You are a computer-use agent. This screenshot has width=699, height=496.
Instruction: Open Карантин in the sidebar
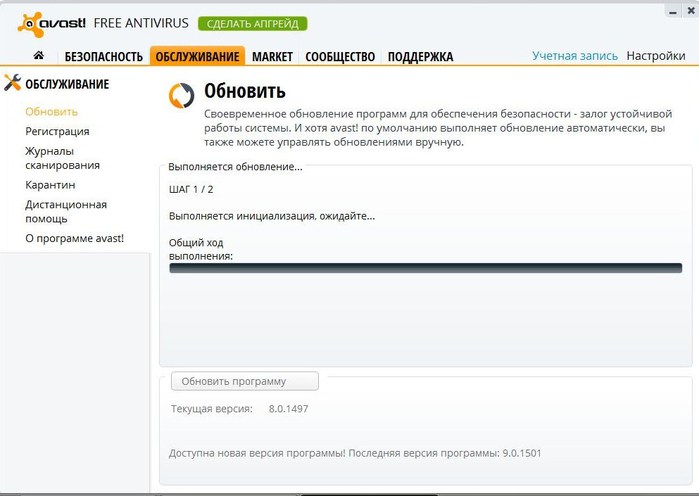[50, 184]
